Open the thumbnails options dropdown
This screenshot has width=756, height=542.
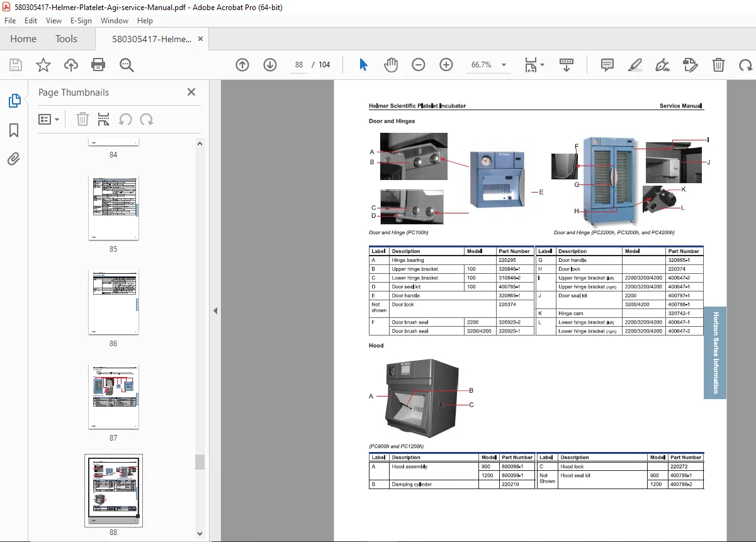coord(49,119)
